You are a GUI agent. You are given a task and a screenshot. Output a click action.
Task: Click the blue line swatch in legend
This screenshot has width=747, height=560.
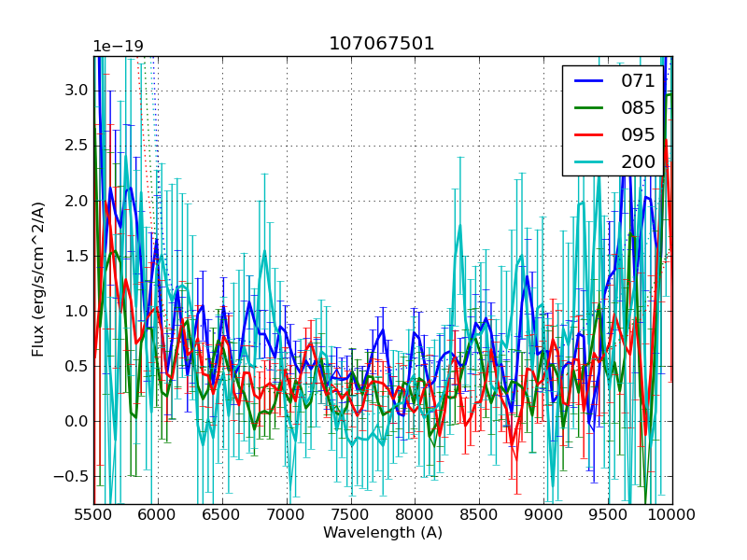click(x=590, y=81)
